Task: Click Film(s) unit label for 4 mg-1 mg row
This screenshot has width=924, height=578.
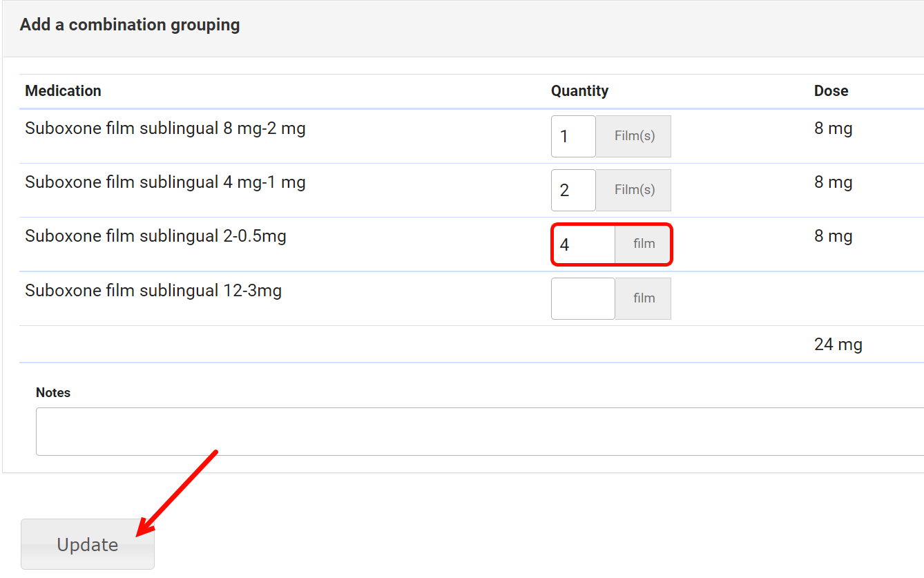Action: click(634, 190)
